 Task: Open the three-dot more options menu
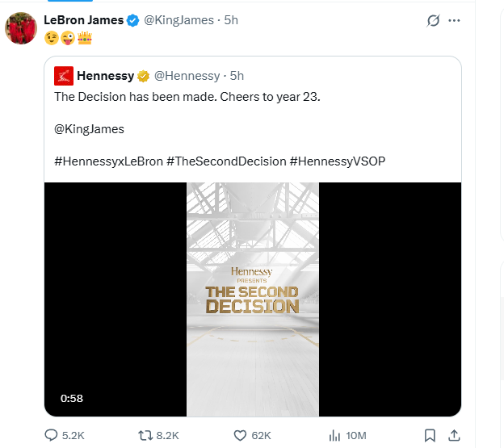click(x=454, y=20)
